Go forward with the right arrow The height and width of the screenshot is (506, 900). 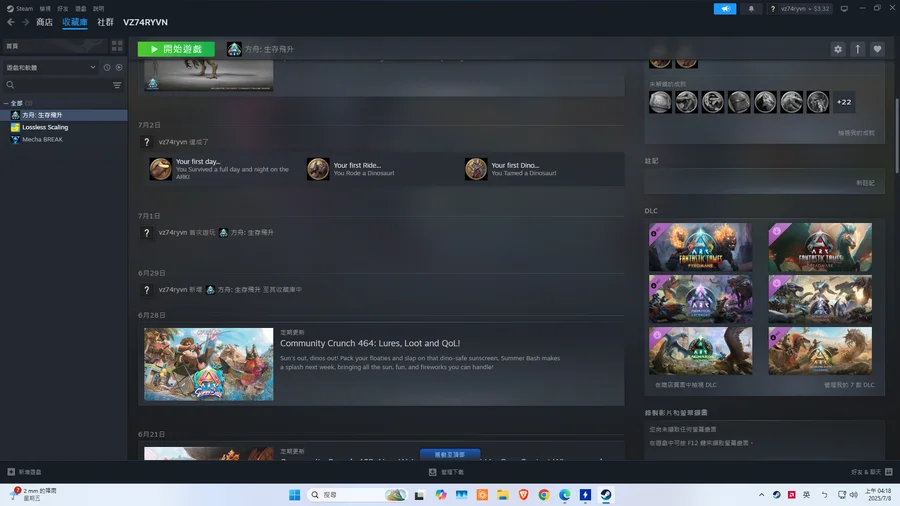tap(25, 22)
